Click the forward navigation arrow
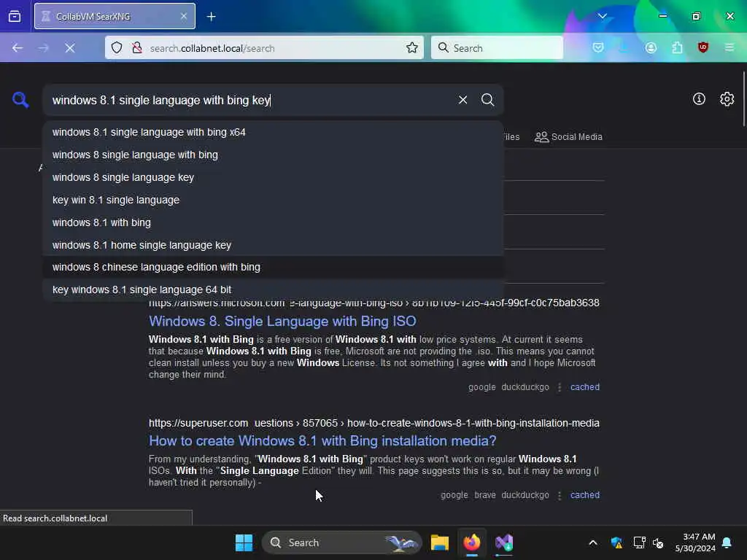 43,48
